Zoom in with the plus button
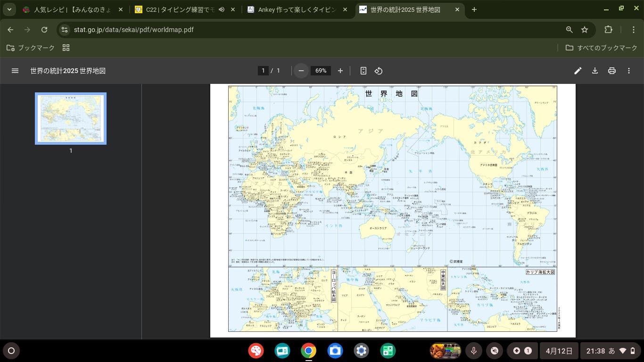The image size is (644, 362). coord(340,71)
